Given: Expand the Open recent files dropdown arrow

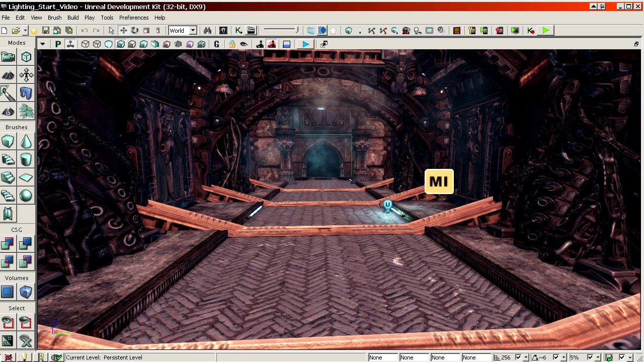Looking at the screenshot, I should 25,31.
